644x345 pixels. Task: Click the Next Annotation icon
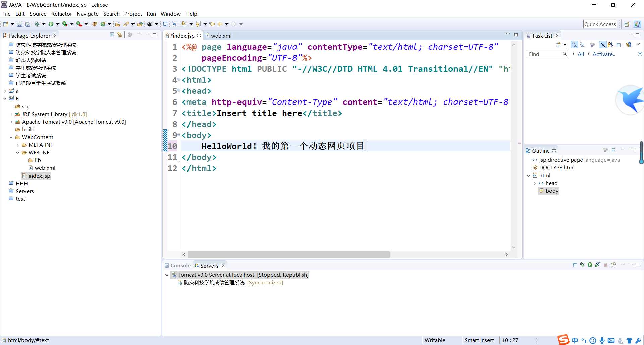point(184,24)
